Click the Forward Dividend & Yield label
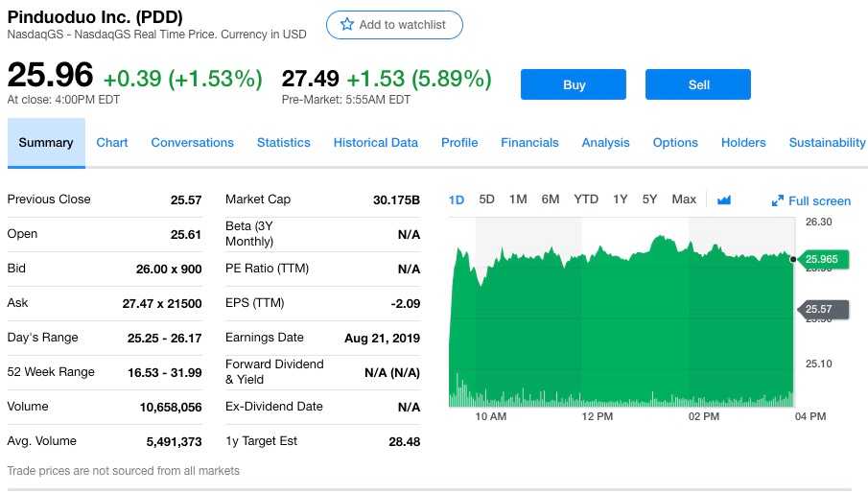This screenshot has width=868, height=493. (274, 372)
